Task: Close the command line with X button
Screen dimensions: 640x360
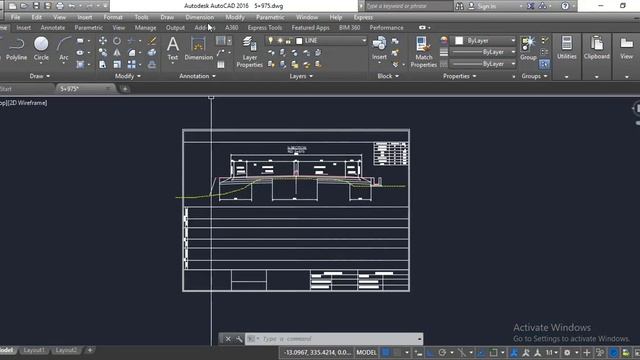Action: point(228,339)
